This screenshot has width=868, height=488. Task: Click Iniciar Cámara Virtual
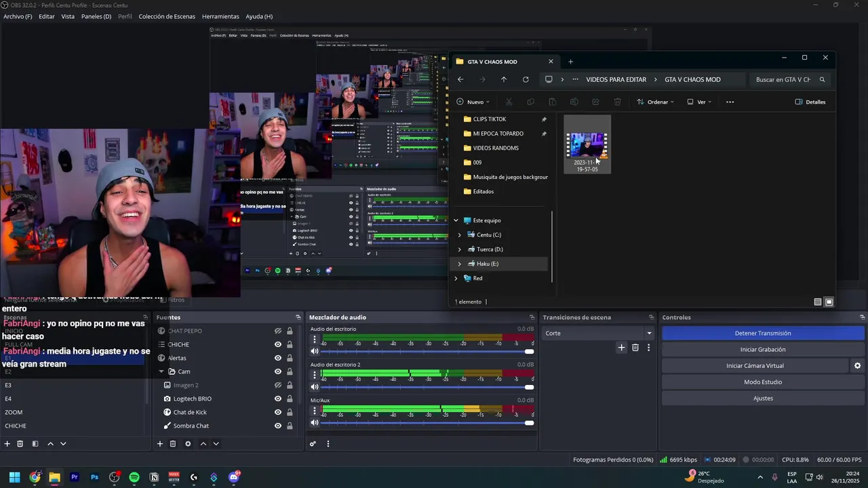(755, 366)
